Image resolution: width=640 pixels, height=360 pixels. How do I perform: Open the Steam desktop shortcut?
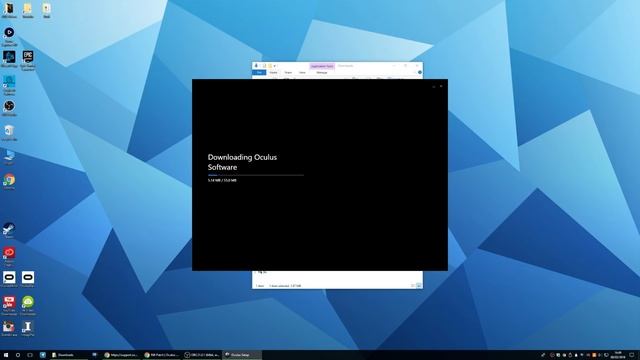[x=9, y=231]
